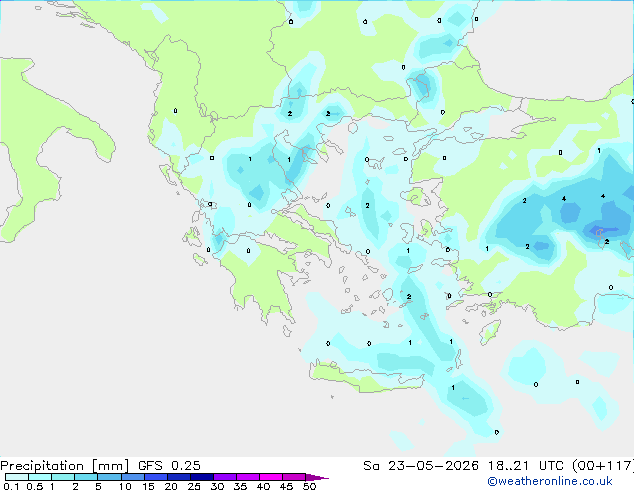Click the 40–45 mm magenta legend box

[x=271, y=477]
